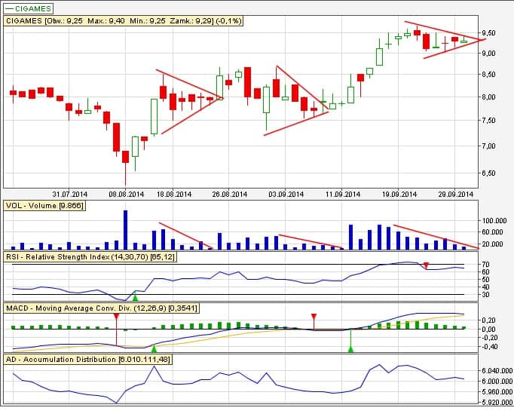Select the CIGAMES legend tab
Screen dimensions: 514x420
[x=29, y=8]
